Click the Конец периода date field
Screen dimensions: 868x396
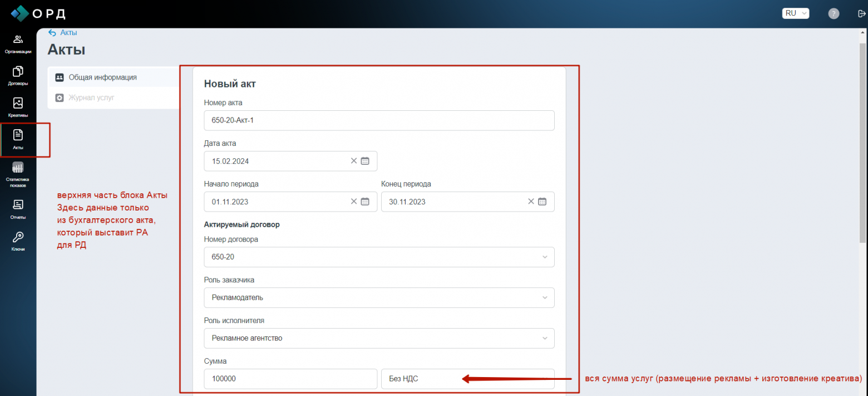click(468, 202)
